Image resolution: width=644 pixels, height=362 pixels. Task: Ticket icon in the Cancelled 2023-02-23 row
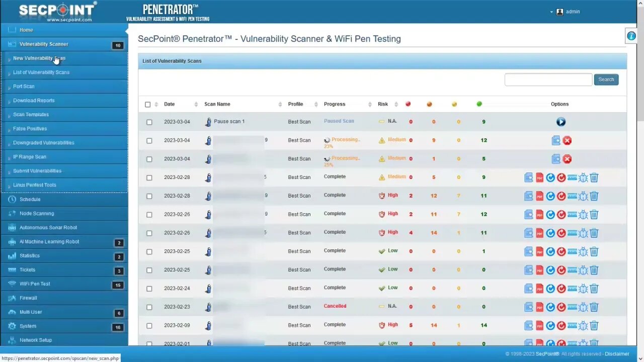pos(572,307)
